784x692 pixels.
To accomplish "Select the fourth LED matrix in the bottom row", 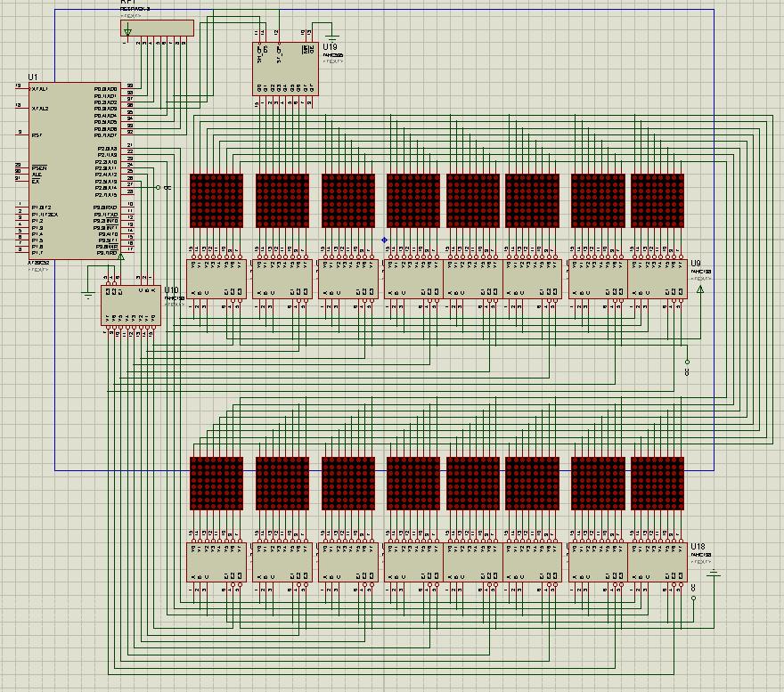I will coord(413,484).
